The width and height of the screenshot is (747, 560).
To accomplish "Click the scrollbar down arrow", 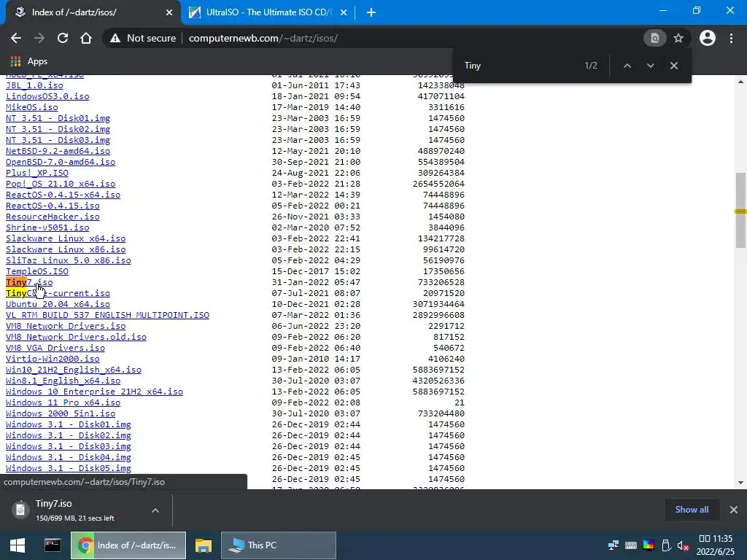I will [x=740, y=483].
